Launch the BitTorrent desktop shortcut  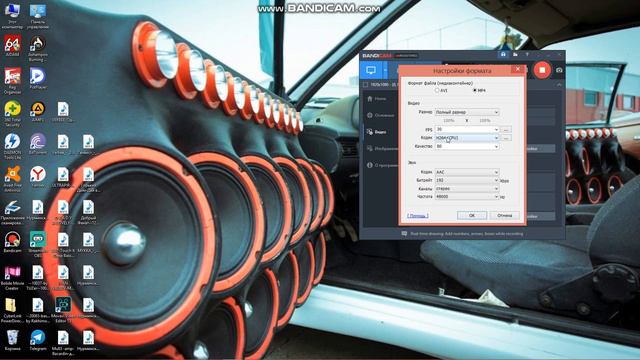[38, 144]
